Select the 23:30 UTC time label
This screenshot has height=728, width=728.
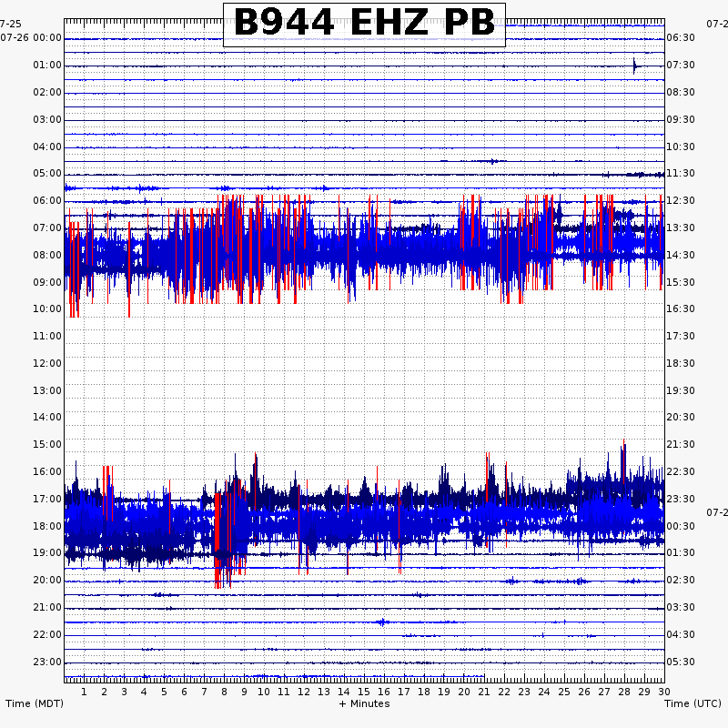point(681,499)
